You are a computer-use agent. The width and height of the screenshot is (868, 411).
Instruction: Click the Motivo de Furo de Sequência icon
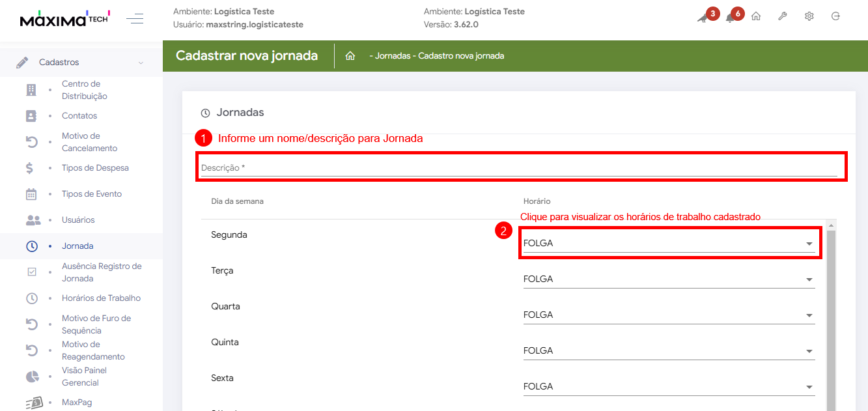(x=31, y=324)
